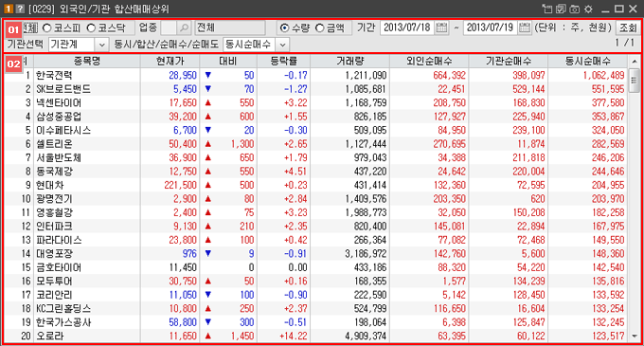Expand the 기관계 institution dropdown
This screenshot has width=644, height=346.
click(x=102, y=45)
